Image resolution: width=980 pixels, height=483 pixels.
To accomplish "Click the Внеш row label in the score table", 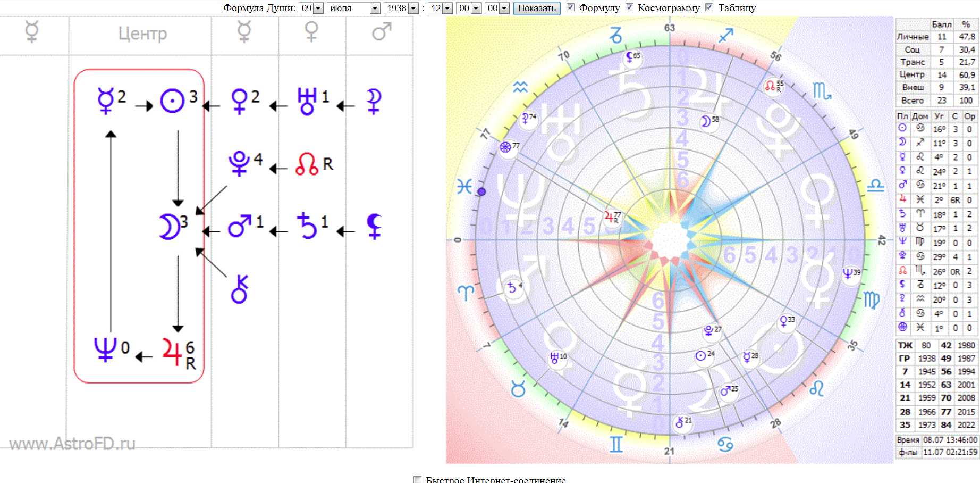I will click(x=913, y=87).
